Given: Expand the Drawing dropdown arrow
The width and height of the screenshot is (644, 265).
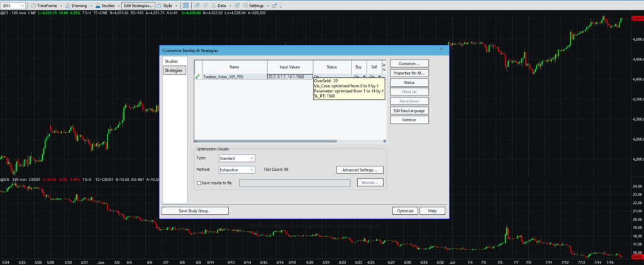Looking at the screenshot, I should (x=91, y=6).
